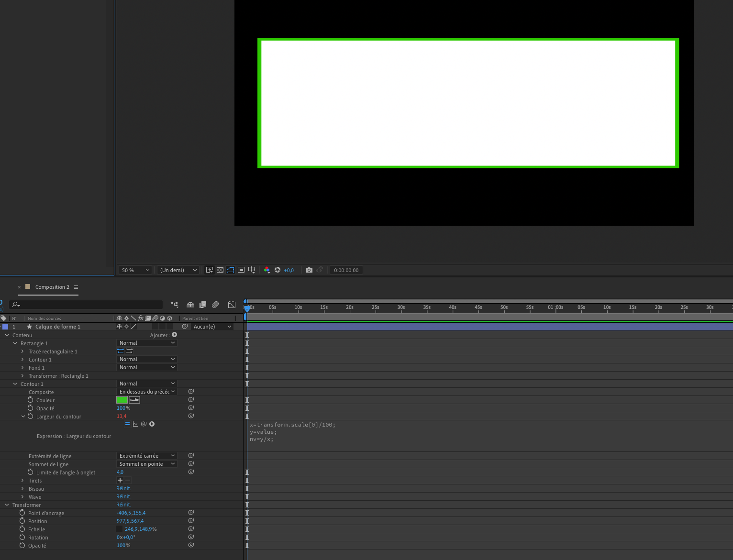
Task: Open the Composition 2 panel menu
Action: (x=76, y=287)
